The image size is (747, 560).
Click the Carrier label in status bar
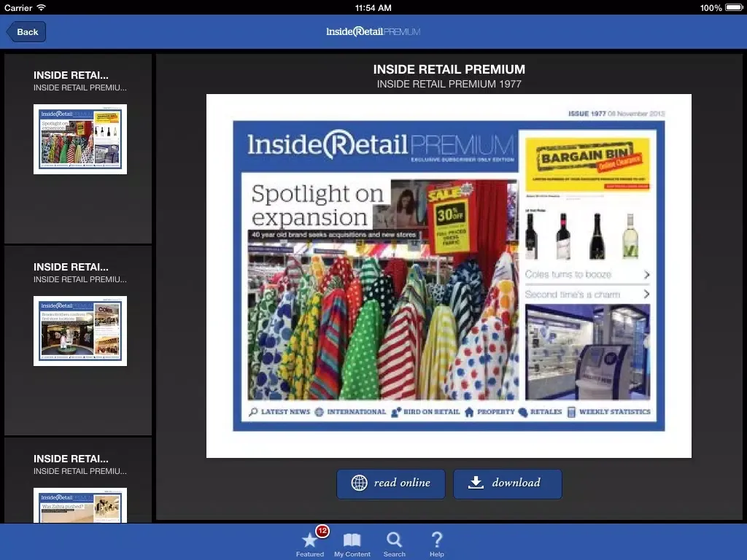pos(18,7)
